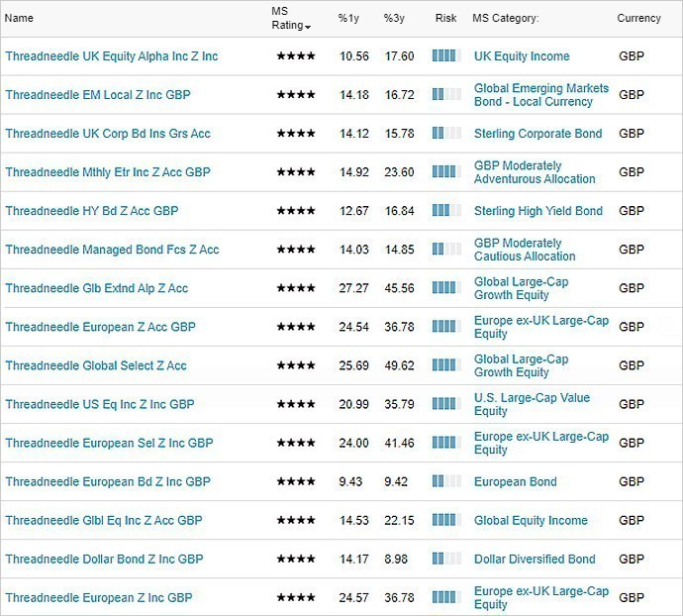The width and height of the screenshot is (683, 616).
Task: Sort by %1y column header
Action: (x=348, y=18)
